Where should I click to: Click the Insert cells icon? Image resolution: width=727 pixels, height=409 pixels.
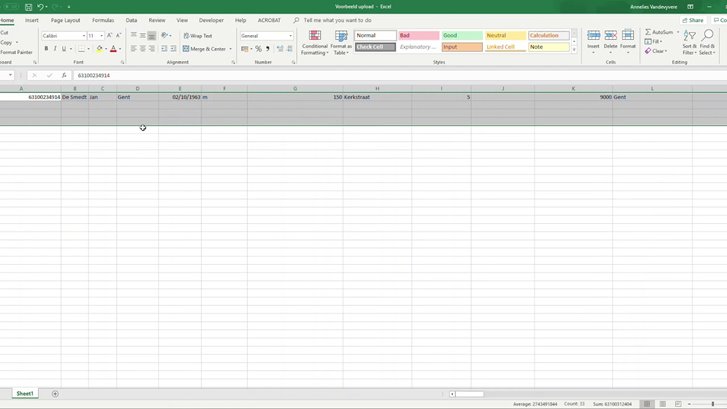(x=594, y=40)
